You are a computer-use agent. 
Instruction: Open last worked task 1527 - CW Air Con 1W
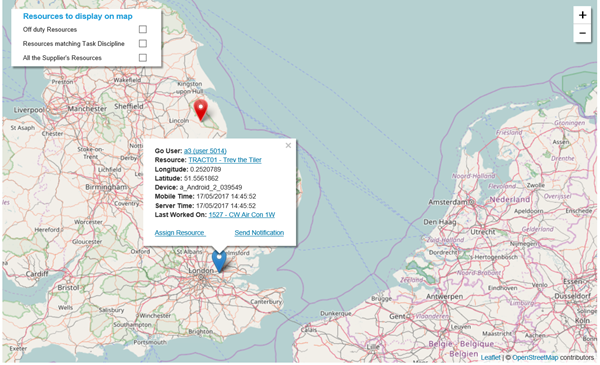click(x=241, y=215)
